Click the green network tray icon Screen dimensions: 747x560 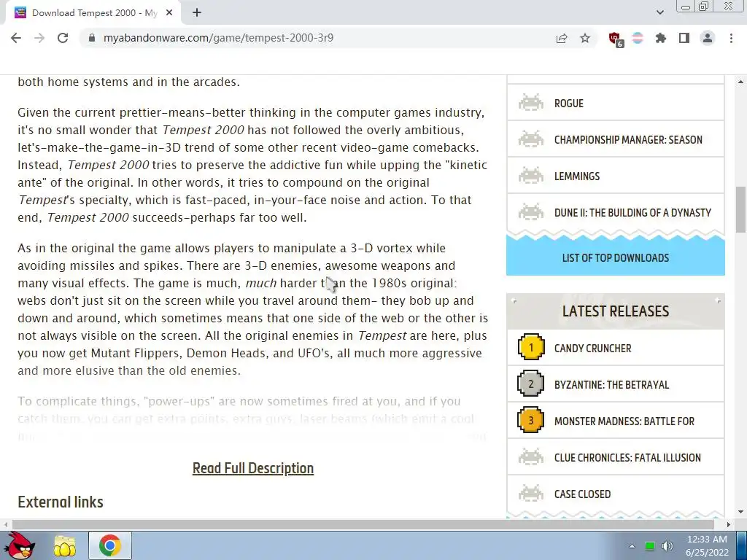coord(650,546)
